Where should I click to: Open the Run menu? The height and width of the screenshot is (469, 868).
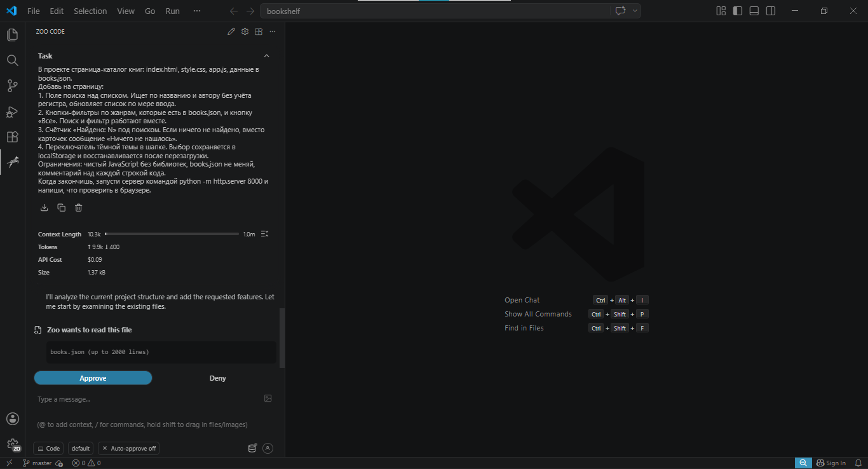click(x=172, y=11)
